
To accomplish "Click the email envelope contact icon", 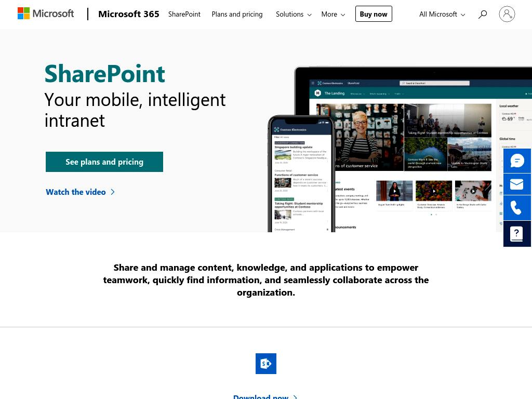I will [x=517, y=184].
